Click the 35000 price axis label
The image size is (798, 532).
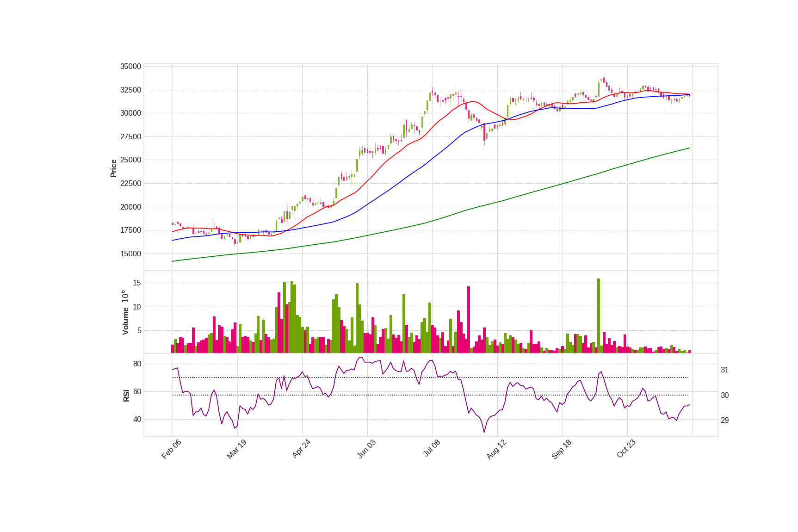[131, 67]
